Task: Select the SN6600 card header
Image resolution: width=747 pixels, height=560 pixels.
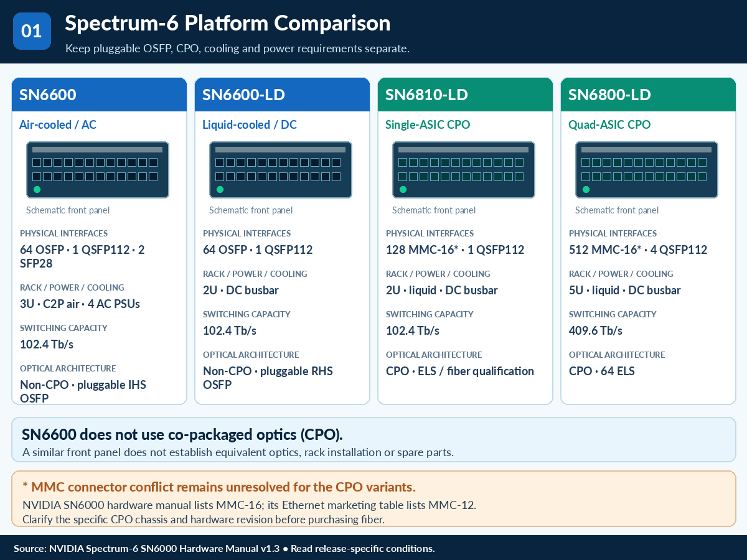Action: pyautogui.click(x=99, y=95)
